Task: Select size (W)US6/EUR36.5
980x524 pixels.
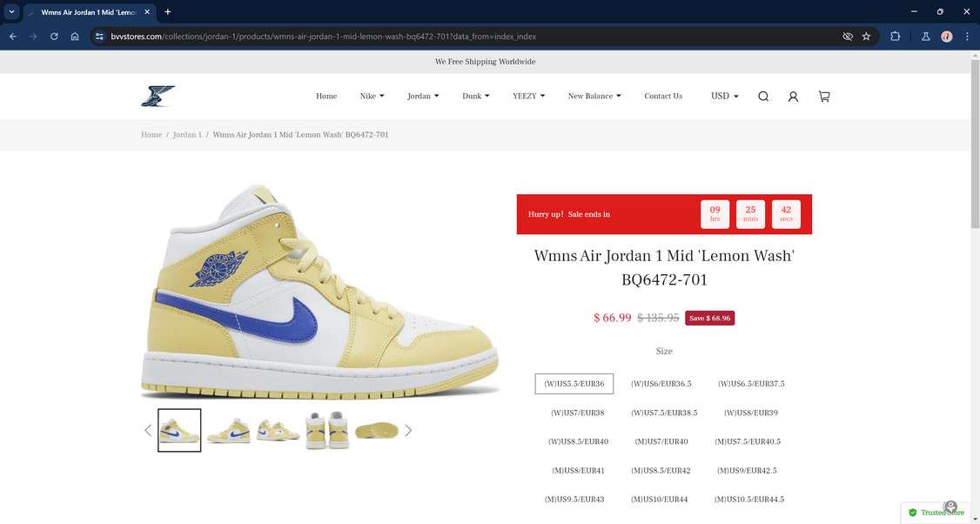Action: coord(661,384)
